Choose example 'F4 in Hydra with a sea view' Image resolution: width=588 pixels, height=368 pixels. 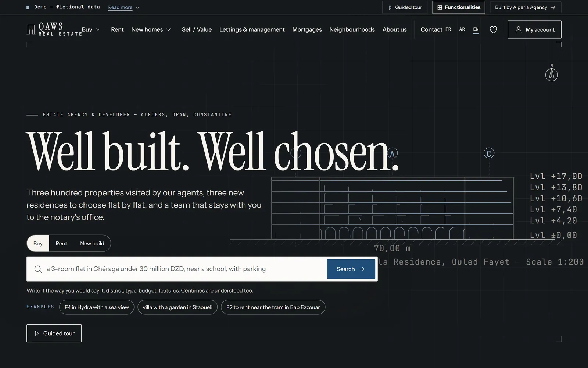click(97, 307)
